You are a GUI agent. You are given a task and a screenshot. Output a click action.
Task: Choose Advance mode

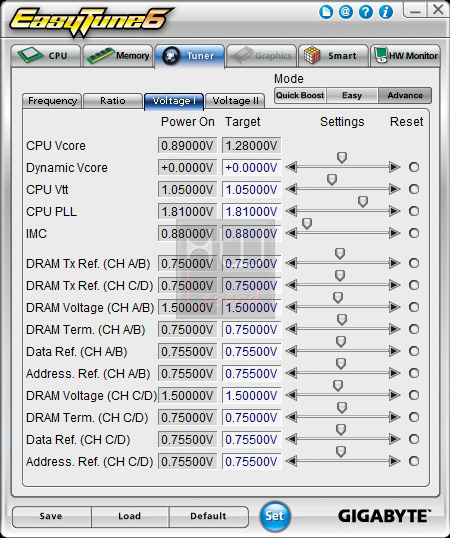(x=405, y=95)
